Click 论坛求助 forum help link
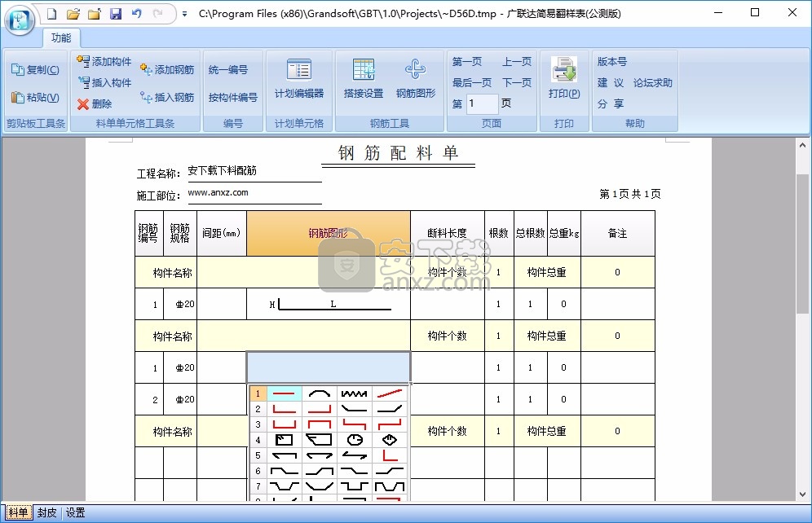Screen dimensions: 812x523 (x=652, y=83)
